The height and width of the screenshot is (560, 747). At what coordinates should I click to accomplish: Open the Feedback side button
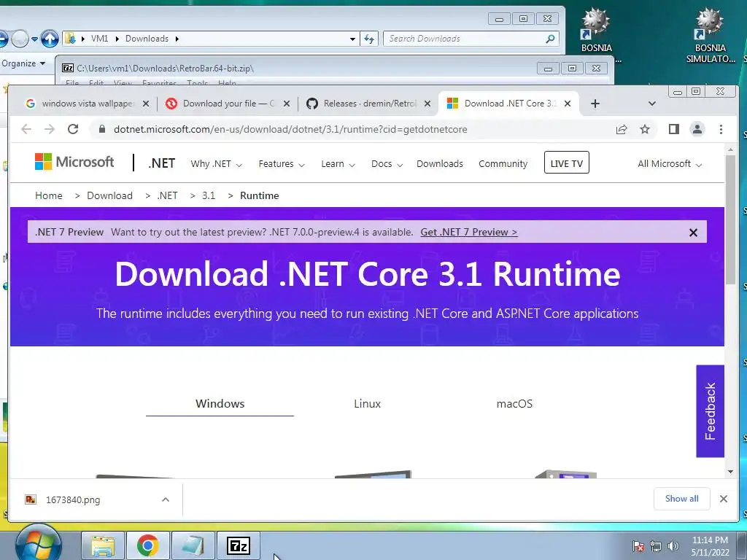click(710, 411)
